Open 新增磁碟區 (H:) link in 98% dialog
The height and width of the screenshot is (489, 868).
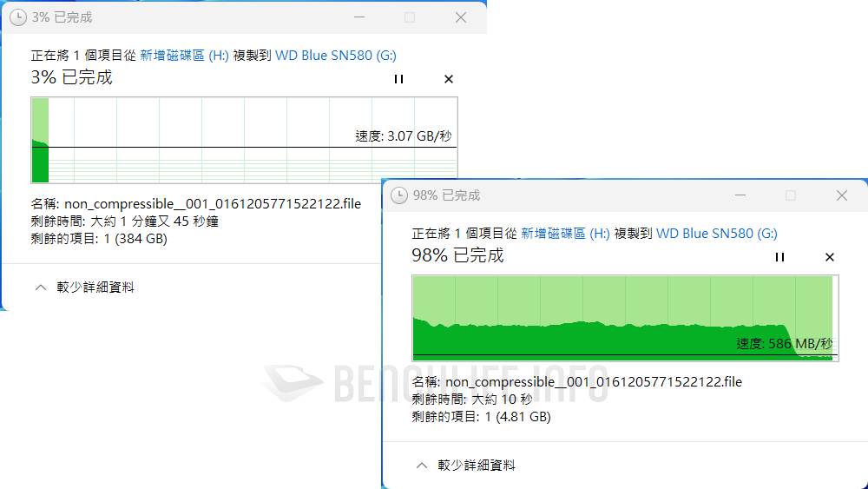tap(565, 234)
